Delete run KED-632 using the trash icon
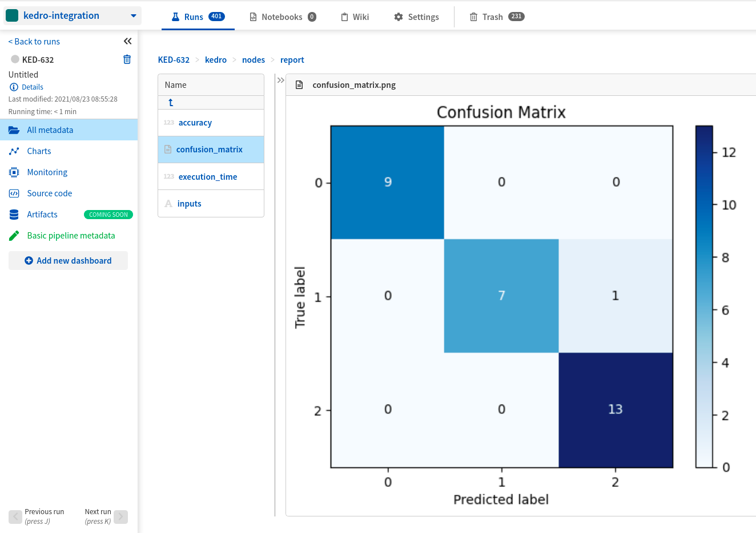 [x=127, y=59]
